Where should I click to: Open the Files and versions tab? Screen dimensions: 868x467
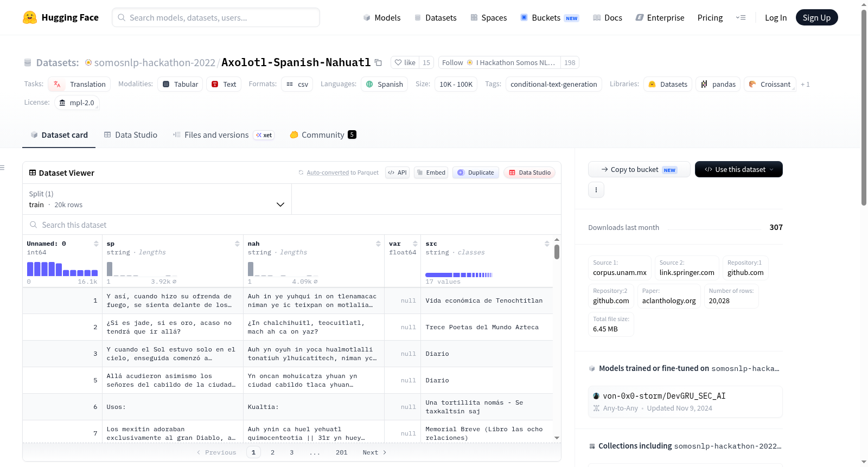point(223,135)
